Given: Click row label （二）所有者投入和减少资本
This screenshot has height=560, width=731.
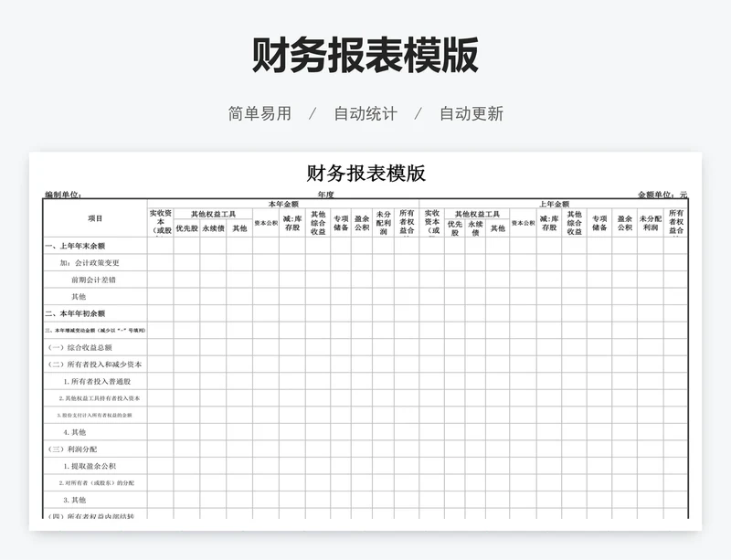Looking at the screenshot, I should (x=94, y=365).
